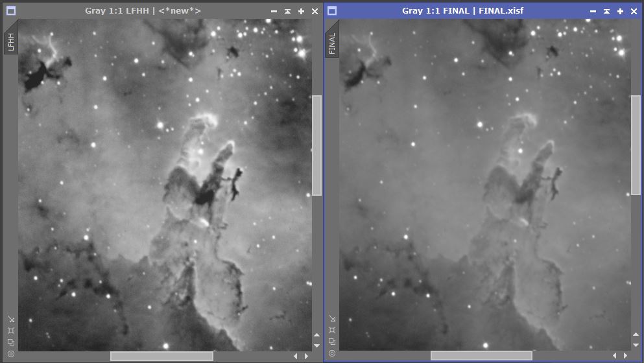Click the zoom-to-fit icon in FINAL window
Image resolution: width=644 pixels, height=363 pixels.
pos(332,331)
